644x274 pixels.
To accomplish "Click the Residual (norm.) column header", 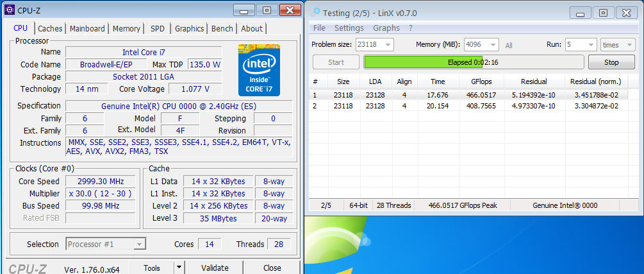I will pos(596,81).
